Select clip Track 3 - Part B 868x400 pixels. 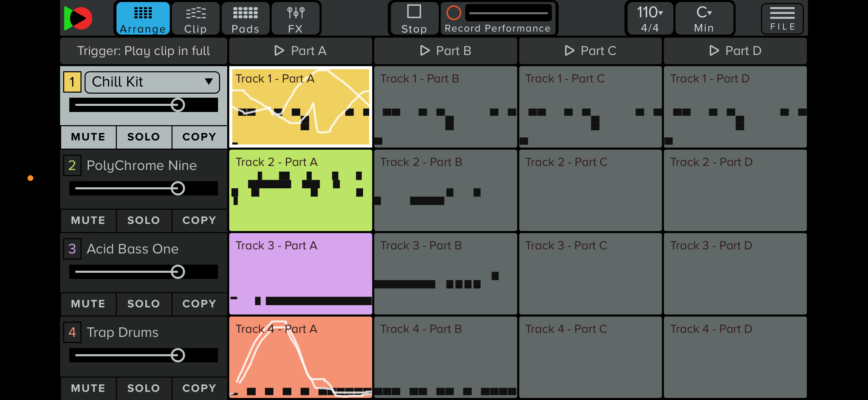point(446,274)
